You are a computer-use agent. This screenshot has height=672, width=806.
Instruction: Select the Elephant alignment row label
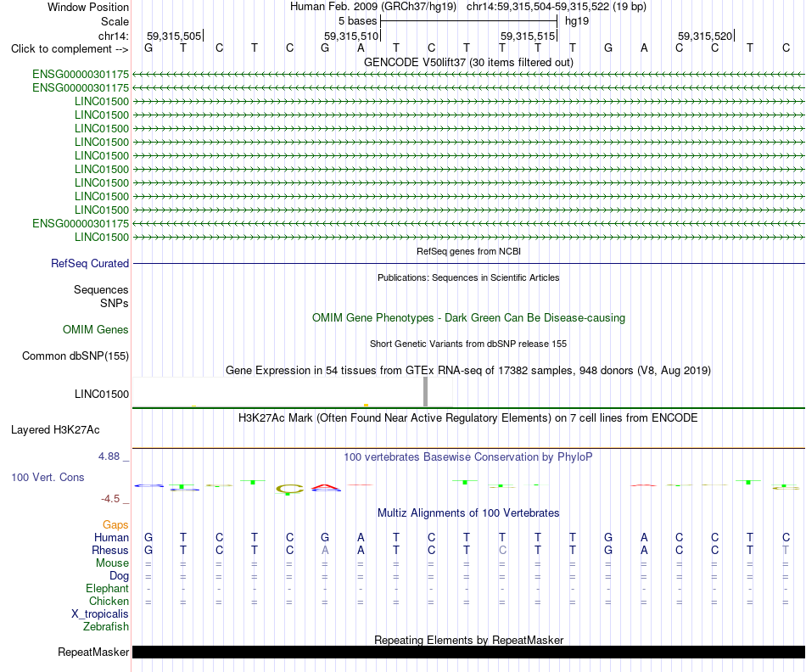coord(108,589)
